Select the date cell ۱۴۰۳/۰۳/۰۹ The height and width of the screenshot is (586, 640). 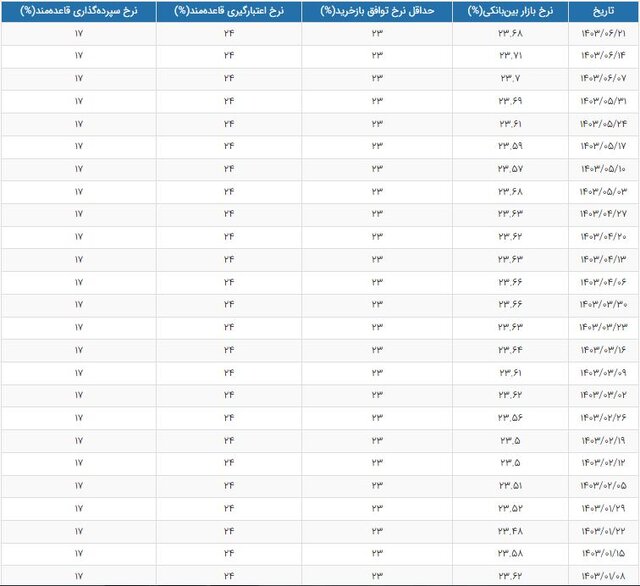pos(603,372)
